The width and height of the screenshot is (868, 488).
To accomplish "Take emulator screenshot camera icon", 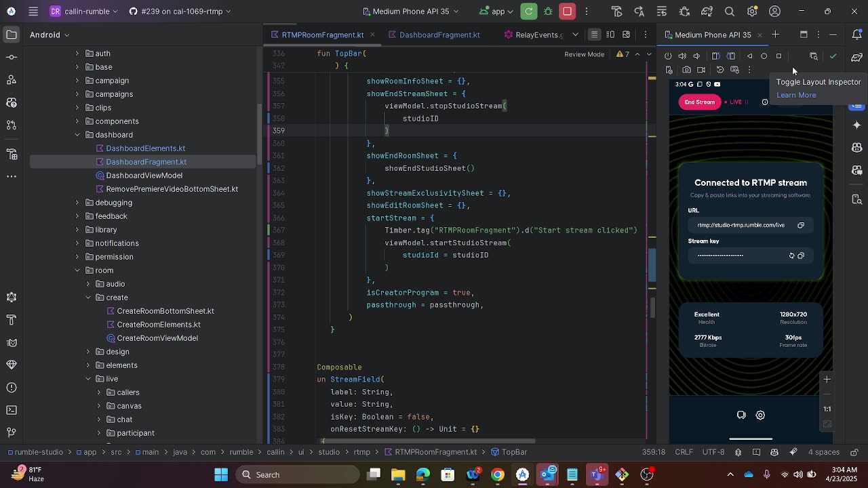I will [687, 70].
